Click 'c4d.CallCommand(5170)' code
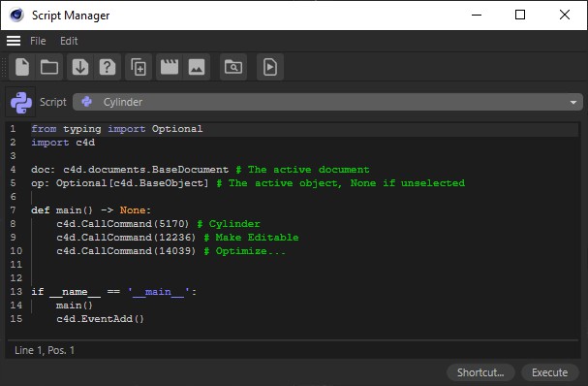 [x=123, y=224]
